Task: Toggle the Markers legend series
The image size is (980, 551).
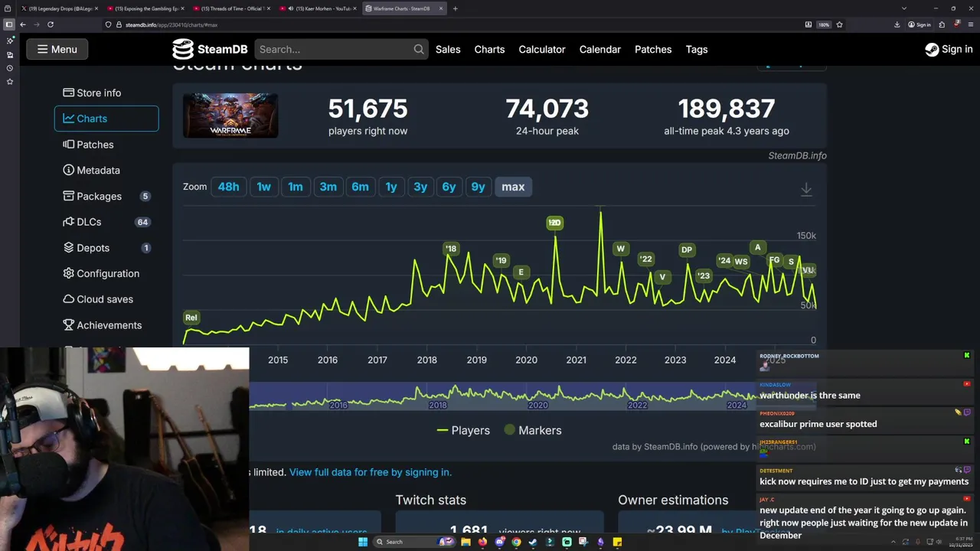Action: coord(533,430)
